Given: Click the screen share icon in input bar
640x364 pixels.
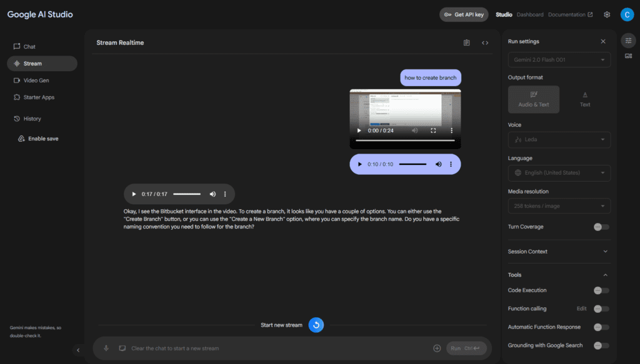Looking at the screenshot, I should click(122, 348).
